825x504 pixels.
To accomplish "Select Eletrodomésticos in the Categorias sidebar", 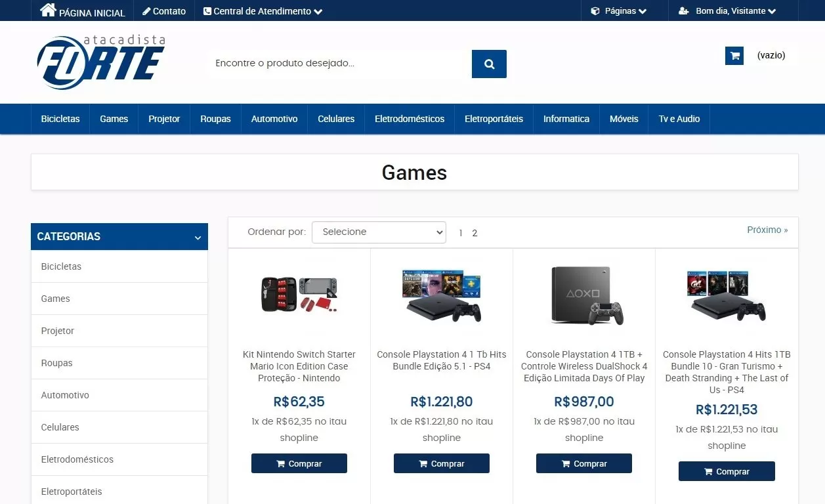I will click(x=119, y=459).
